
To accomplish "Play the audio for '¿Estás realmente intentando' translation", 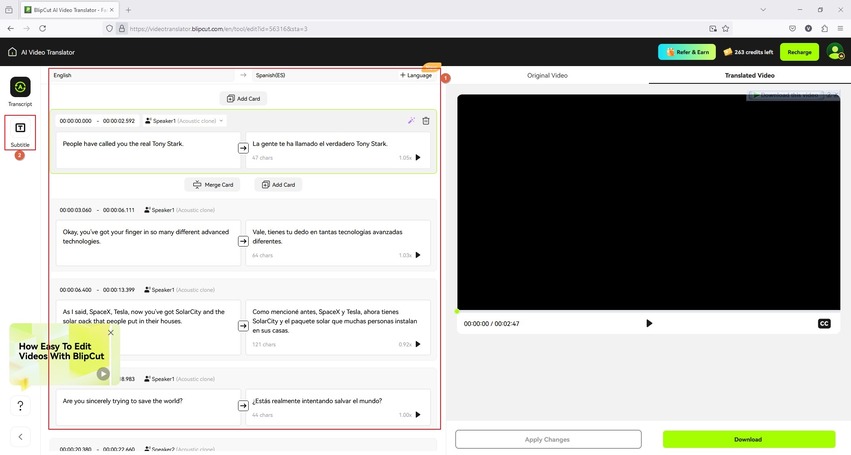I will tap(418, 414).
